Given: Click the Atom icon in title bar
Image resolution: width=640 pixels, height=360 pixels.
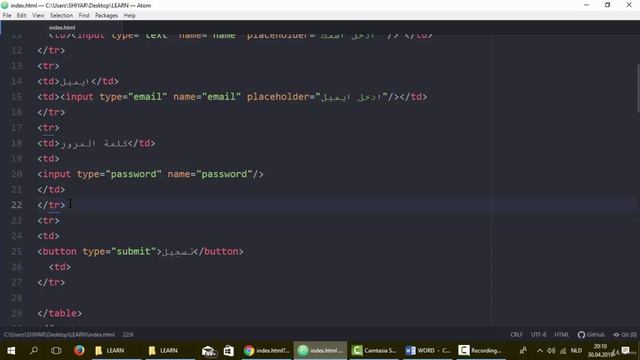Looking at the screenshot, I should (x=5, y=5).
